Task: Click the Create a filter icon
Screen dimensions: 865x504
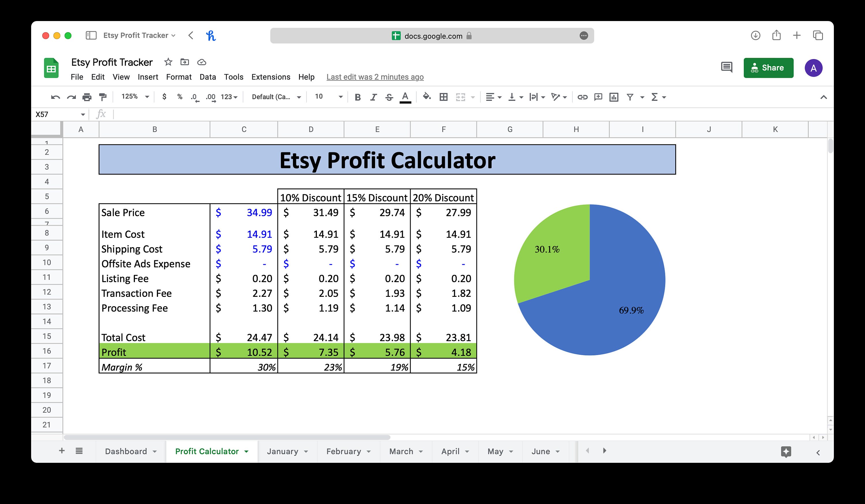Action: tap(630, 97)
